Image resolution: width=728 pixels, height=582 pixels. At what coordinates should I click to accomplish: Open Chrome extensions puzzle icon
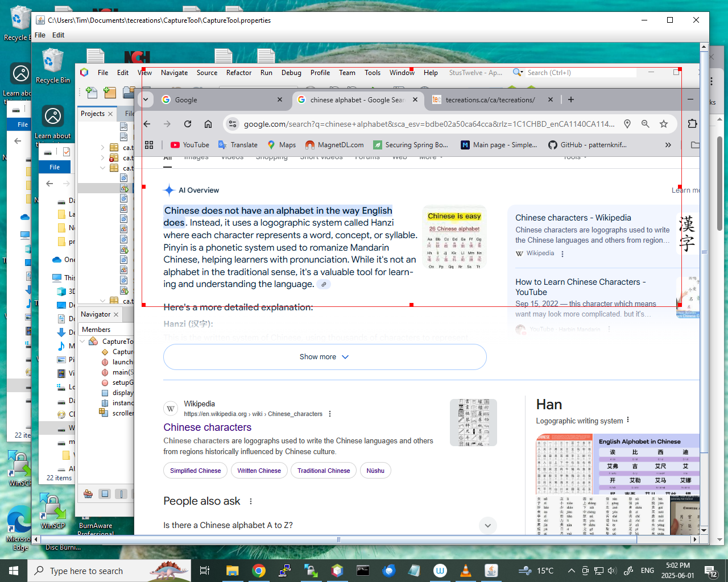pyautogui.click(x=692, y=124)
